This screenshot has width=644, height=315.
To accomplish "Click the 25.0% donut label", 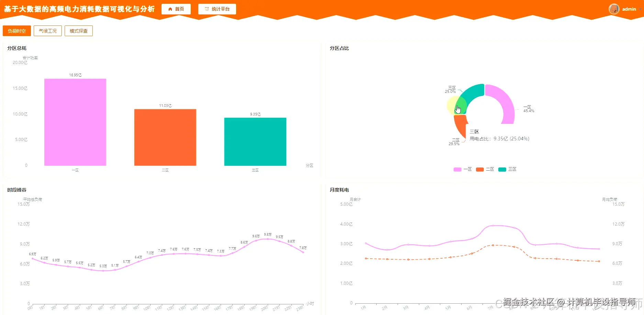I will coord(450,91).
